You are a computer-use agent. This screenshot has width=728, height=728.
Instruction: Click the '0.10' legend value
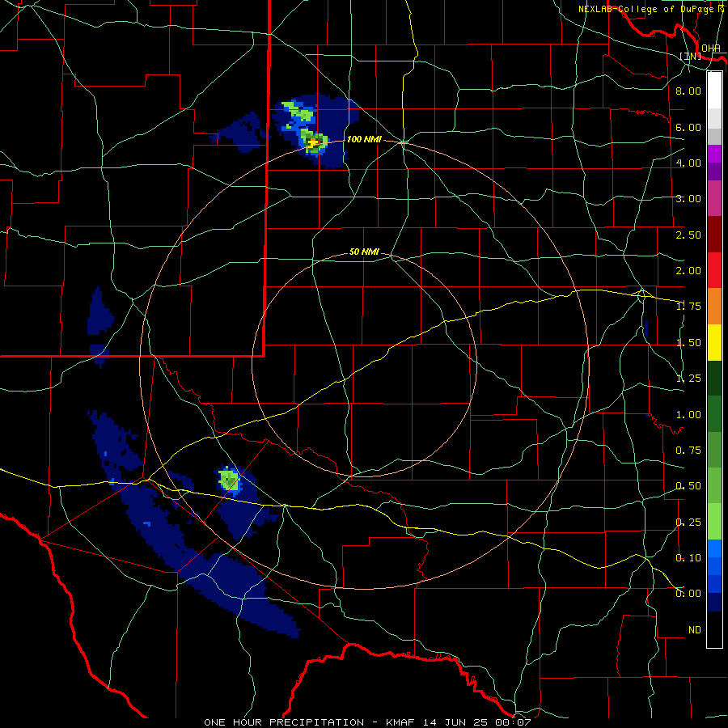[x=688, y=558]
